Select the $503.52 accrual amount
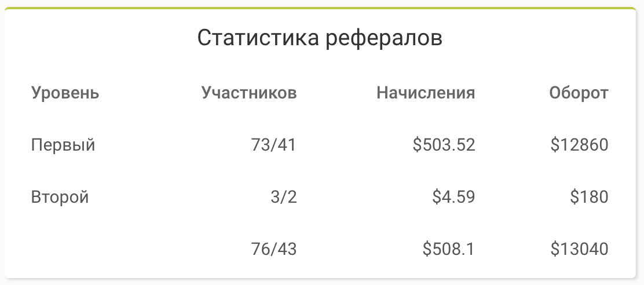The image size is (644, 285). pyautogui.click(x=444, y=145)
